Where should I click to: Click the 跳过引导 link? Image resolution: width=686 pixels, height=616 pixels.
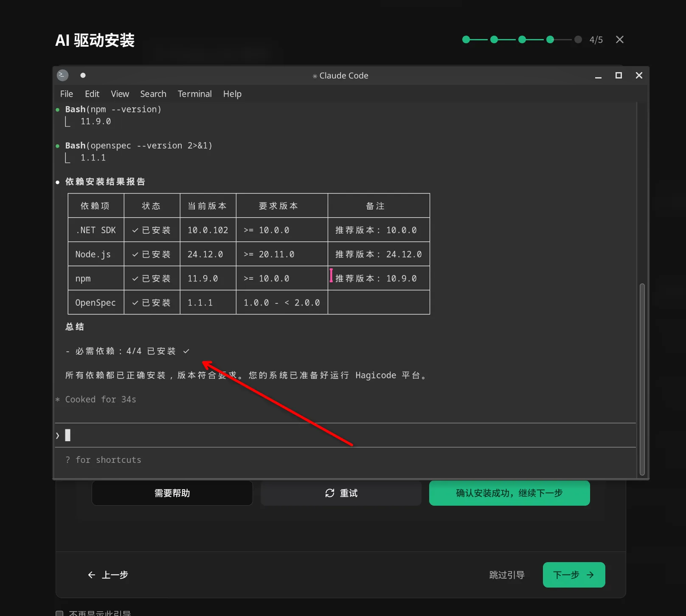point(506,575)
